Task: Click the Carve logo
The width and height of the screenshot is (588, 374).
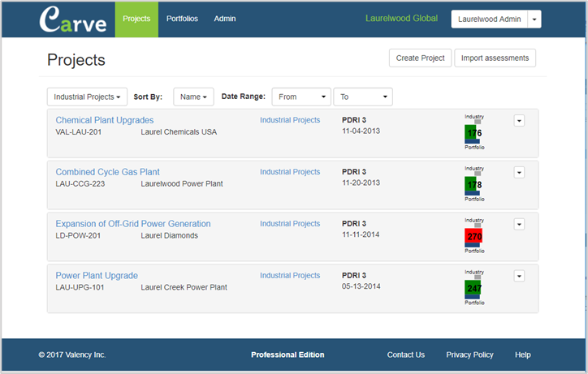Action: [73, 19]
